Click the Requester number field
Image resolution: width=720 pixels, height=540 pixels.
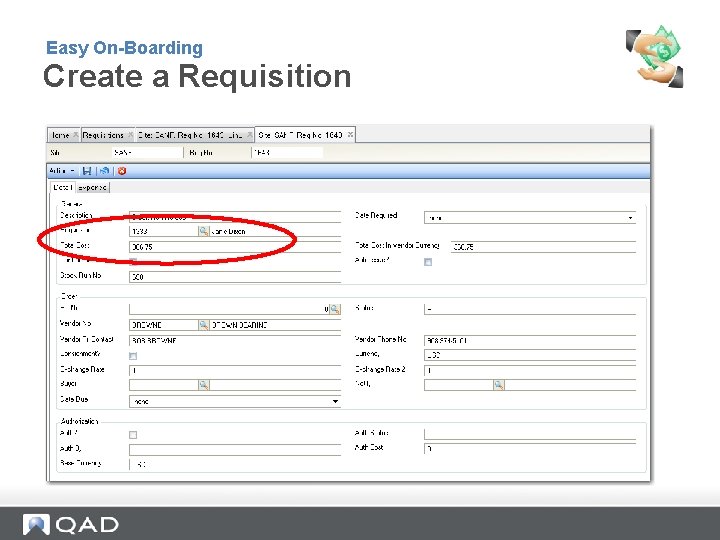click(x=164, y=231)
